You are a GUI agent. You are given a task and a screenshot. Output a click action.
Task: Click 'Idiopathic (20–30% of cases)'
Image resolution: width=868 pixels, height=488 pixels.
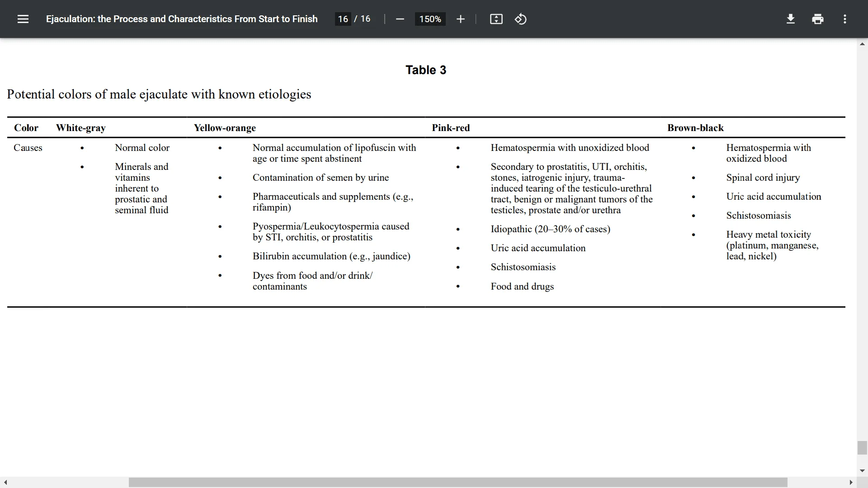(x=550, y=229)
